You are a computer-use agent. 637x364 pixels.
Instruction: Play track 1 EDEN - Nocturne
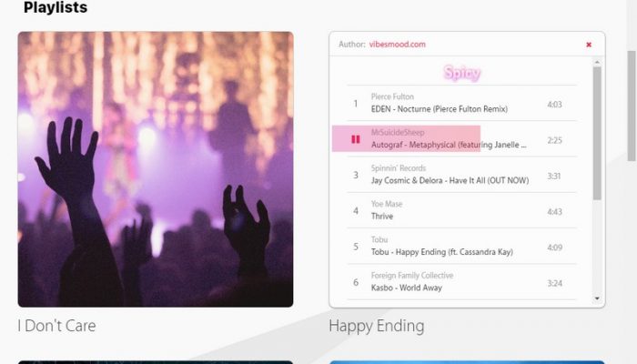coord(461,103)
